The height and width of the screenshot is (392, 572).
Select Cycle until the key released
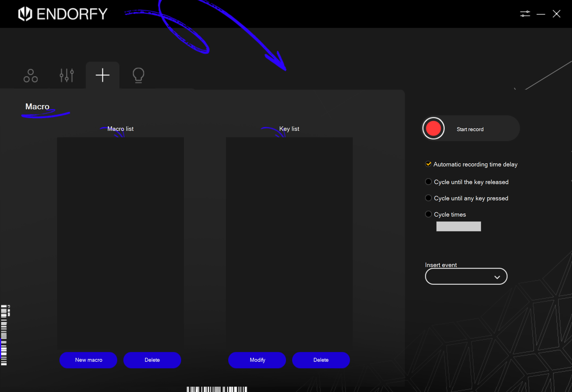point(428,182)
